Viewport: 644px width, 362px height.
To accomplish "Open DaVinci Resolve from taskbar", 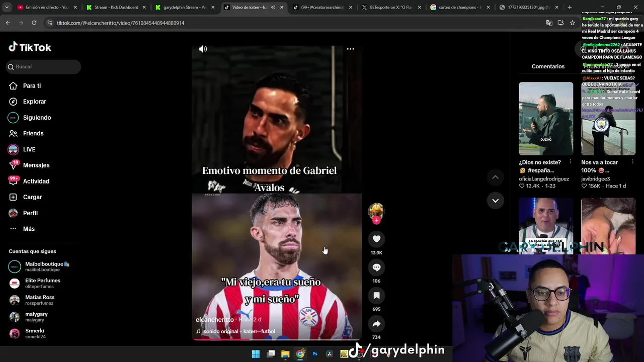I will (330, 354).
